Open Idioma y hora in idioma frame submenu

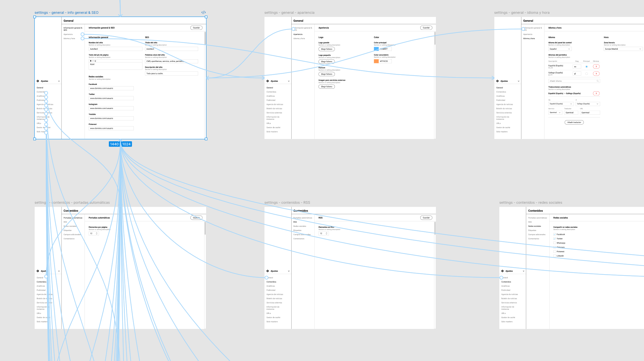[x=529, y=38]
